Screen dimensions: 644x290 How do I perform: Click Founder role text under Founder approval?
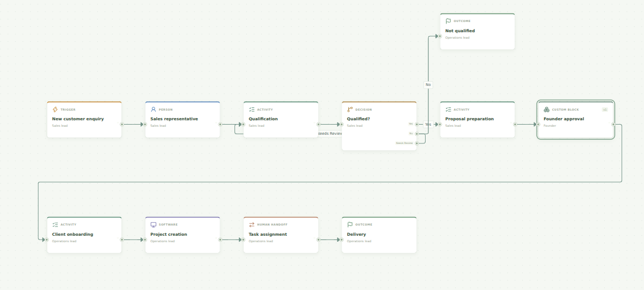pos(550,126)
